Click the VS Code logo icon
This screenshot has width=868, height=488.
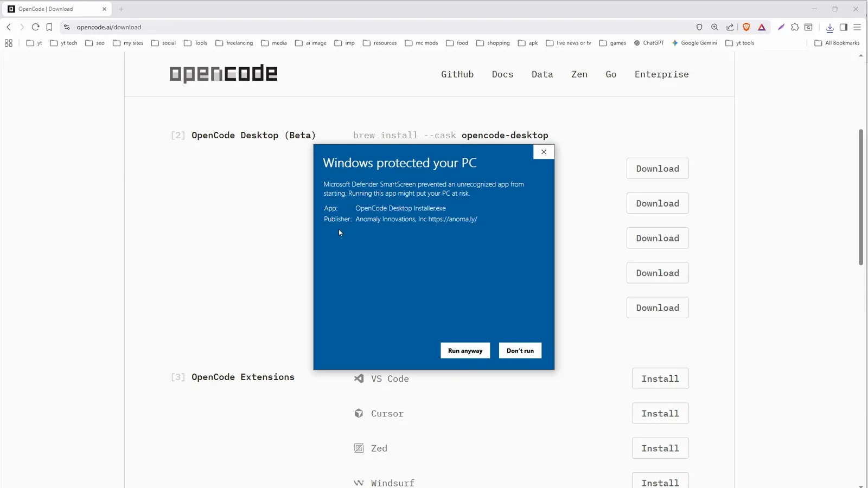coord(359,378)
